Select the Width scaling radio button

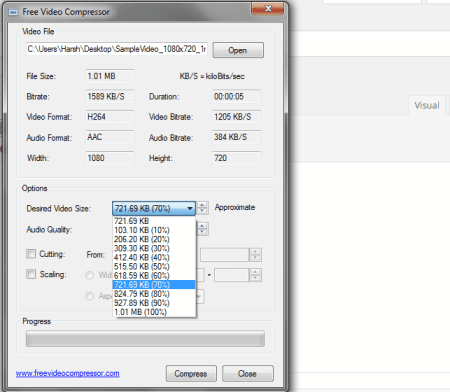(89, 275)
